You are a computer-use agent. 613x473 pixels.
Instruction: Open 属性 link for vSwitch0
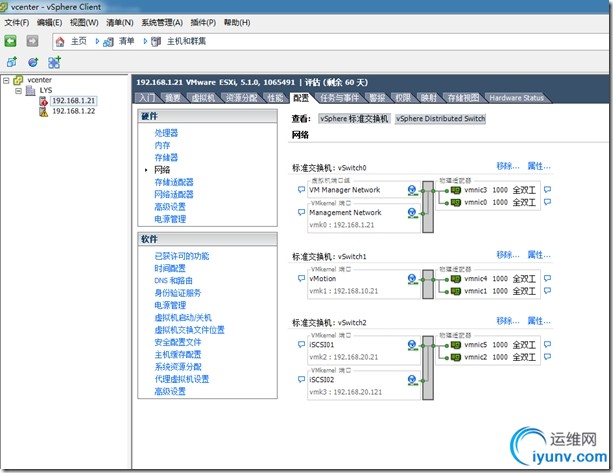pyautogui.click(x=539, y=166)
